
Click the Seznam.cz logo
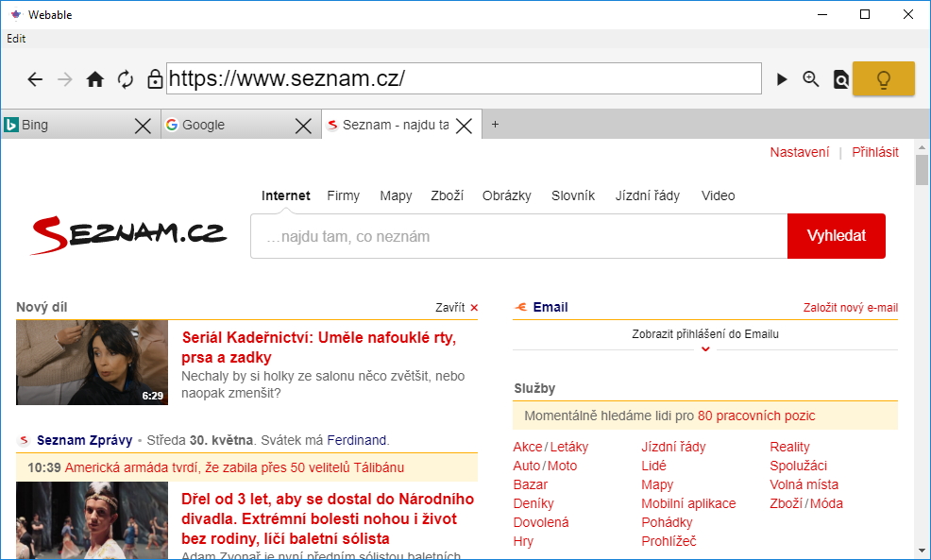coord(128,234)
